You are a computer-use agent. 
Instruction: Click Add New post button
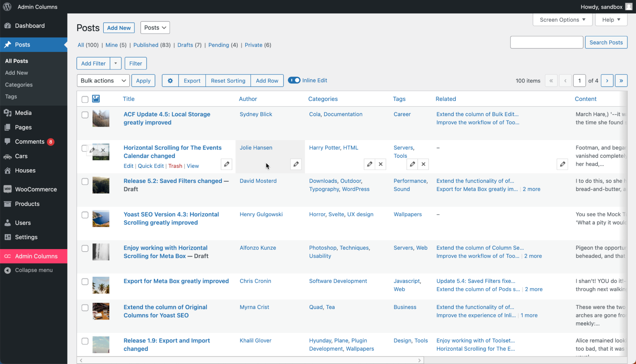119,28
